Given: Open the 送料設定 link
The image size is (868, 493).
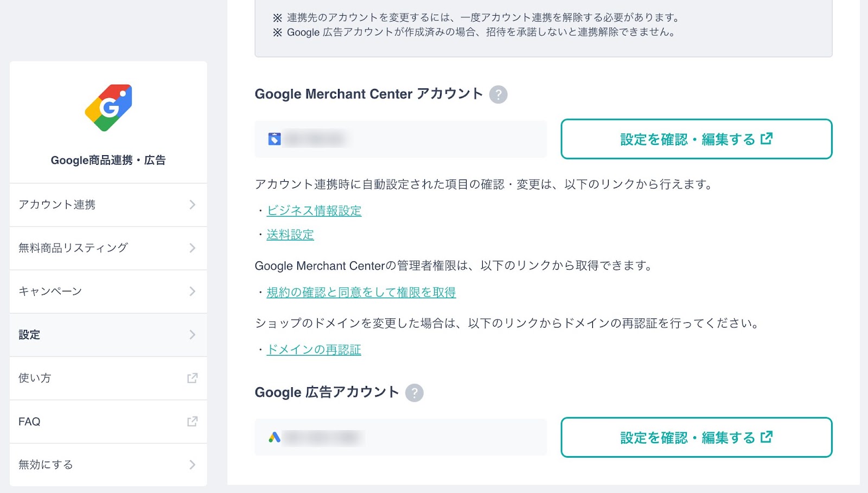Looking at the screenshot, I should tap(290, 234).
